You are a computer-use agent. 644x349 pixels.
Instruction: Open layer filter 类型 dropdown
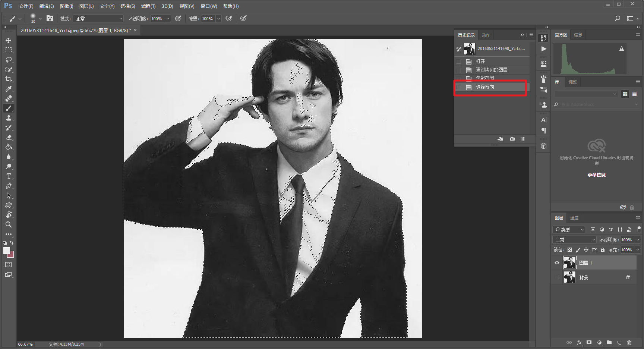(568, 229)
